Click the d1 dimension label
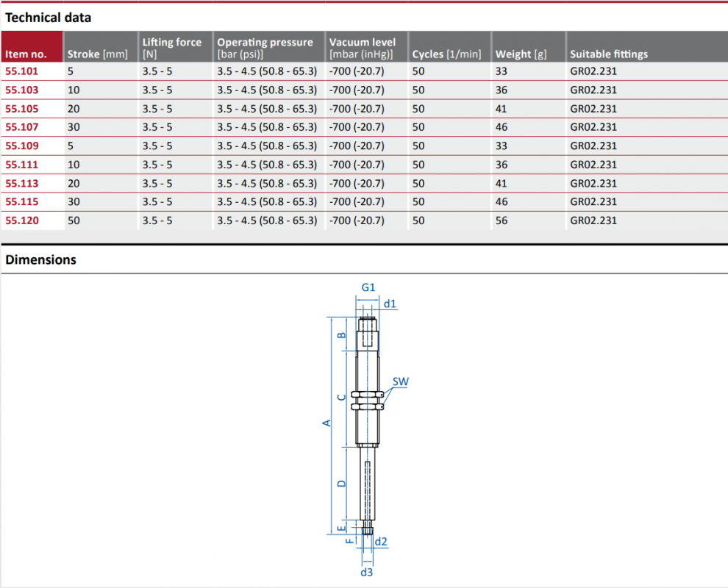The image size is (728, 588). 390,304
